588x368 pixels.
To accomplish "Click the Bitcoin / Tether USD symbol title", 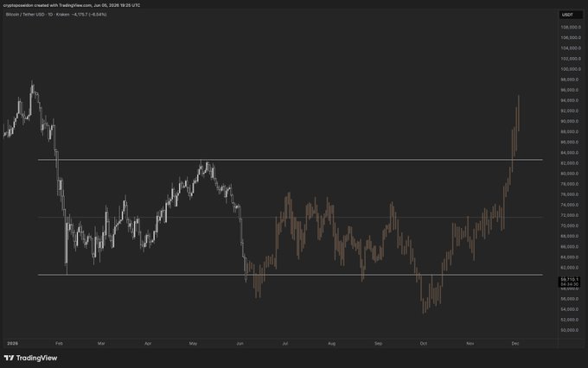I will click(24, 14).
